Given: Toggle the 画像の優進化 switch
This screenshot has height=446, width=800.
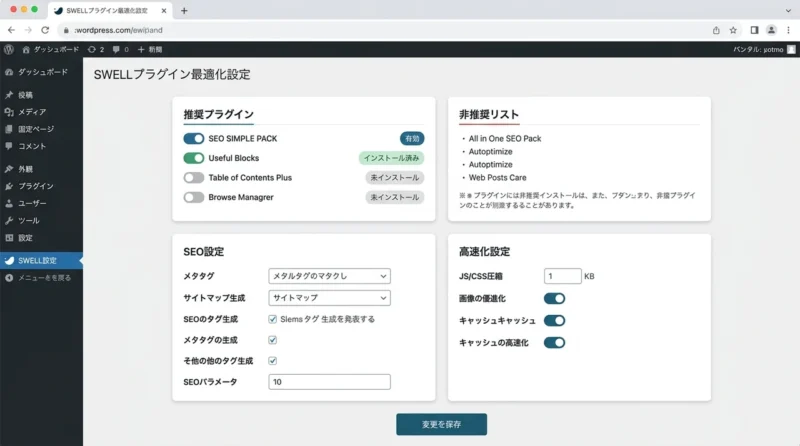Looking at the screenshot, I should pyautogui.click(x=554, y=299).
